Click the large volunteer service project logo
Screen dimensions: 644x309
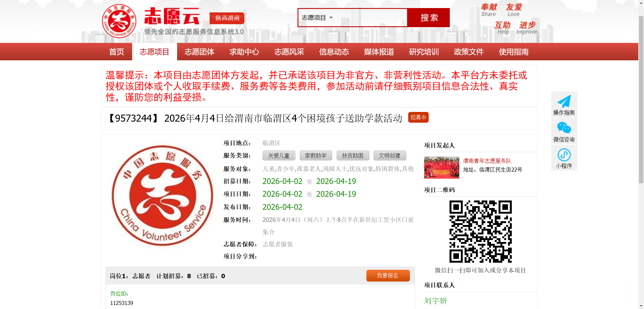tap(162, 195)
